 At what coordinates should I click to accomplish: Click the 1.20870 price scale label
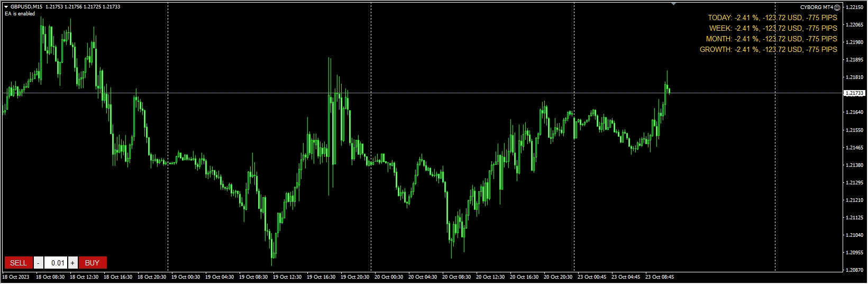click(855, 270)
